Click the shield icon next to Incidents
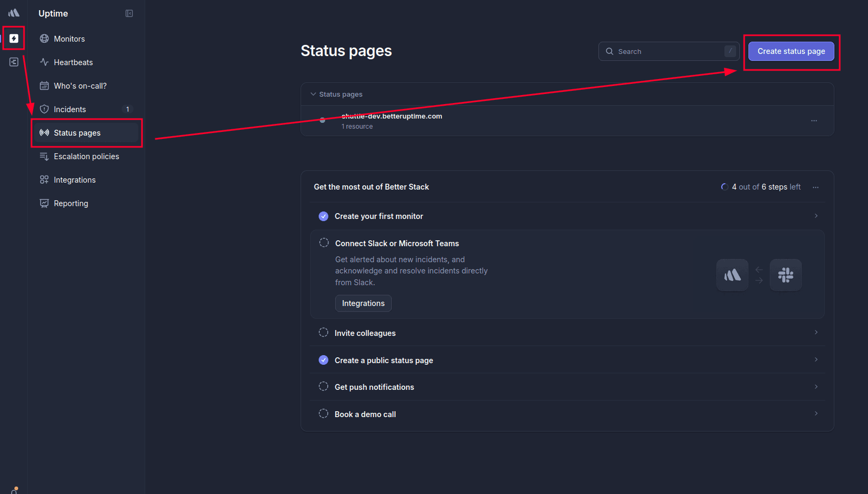This screenshot has width=868, height=494. [44, 109]
